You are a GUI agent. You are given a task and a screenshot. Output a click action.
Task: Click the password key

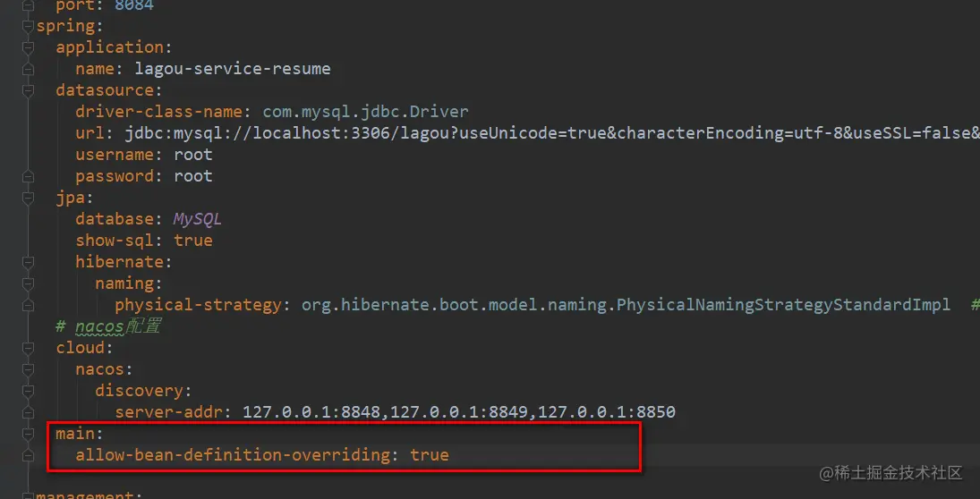115,177
